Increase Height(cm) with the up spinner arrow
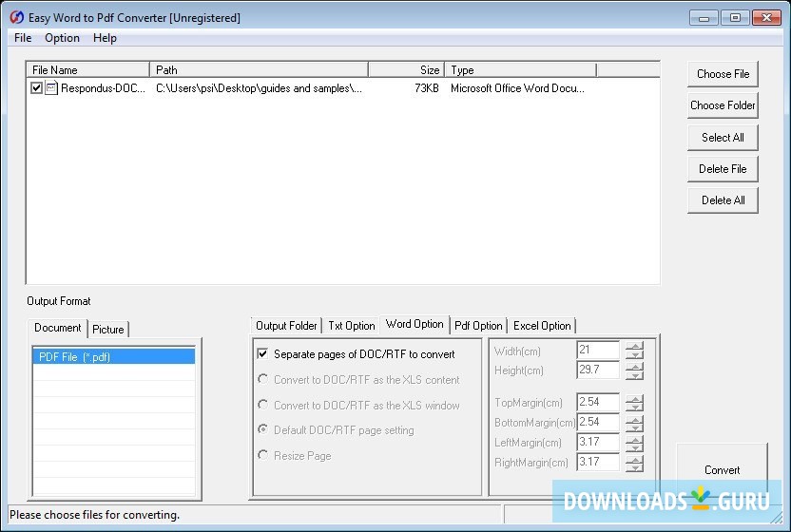Screen dimensions: 791x532 635,366
